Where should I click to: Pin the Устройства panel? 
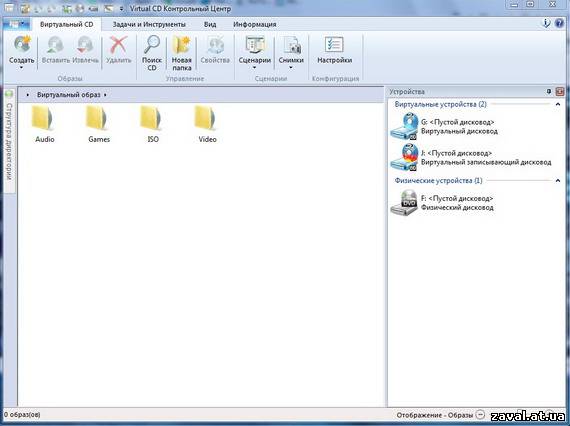click(549, 92)
